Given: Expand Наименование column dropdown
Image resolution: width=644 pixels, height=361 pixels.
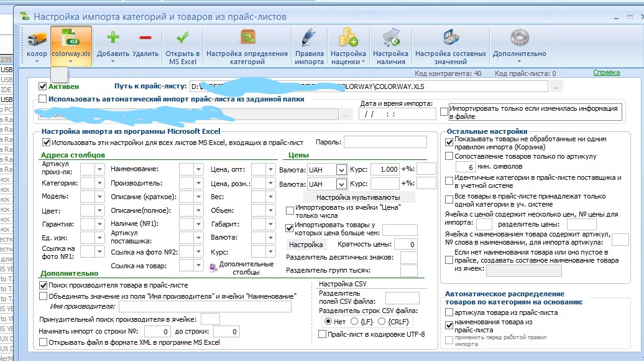Looking at the screenshot, I should coord(198,169).
